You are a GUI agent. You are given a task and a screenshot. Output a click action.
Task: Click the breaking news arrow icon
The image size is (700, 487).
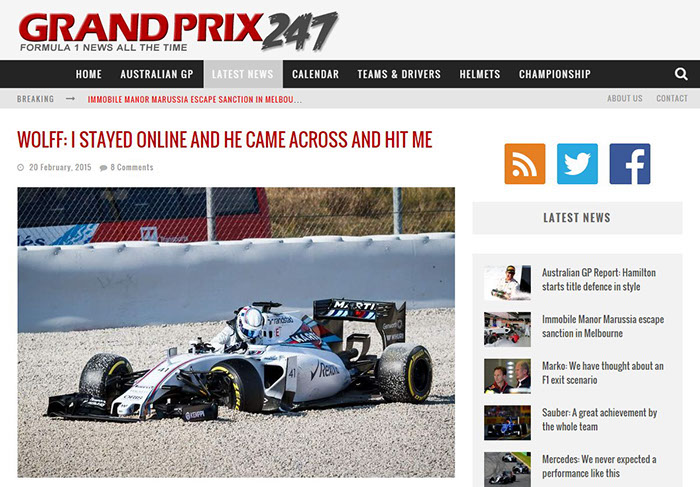(71, 99)
